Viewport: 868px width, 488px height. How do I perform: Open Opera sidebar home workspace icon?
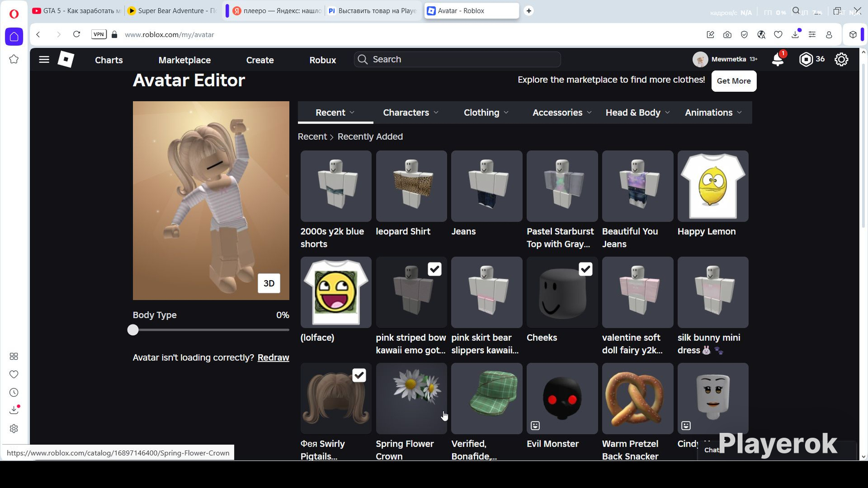coord(14,37)
